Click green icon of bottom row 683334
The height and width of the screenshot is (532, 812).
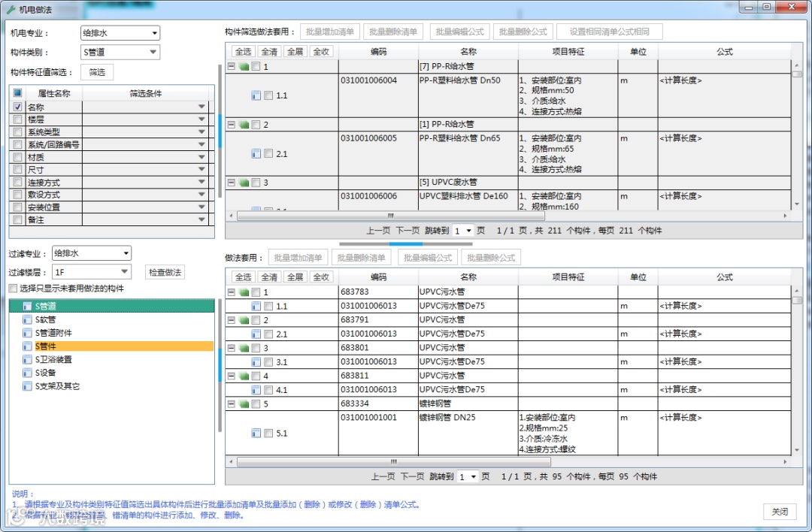[x=244, y=404]
